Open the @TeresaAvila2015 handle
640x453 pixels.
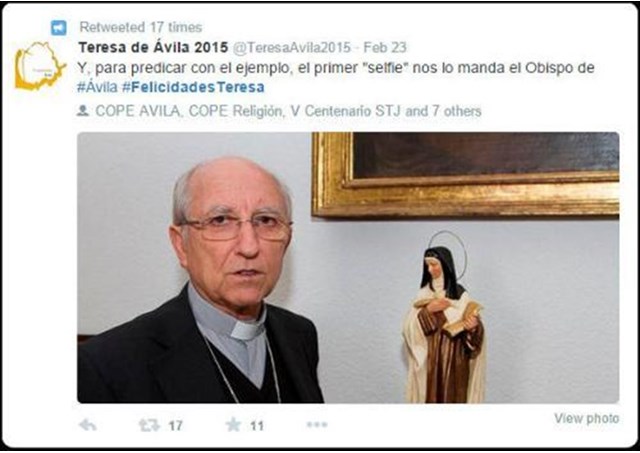point(291,47)
